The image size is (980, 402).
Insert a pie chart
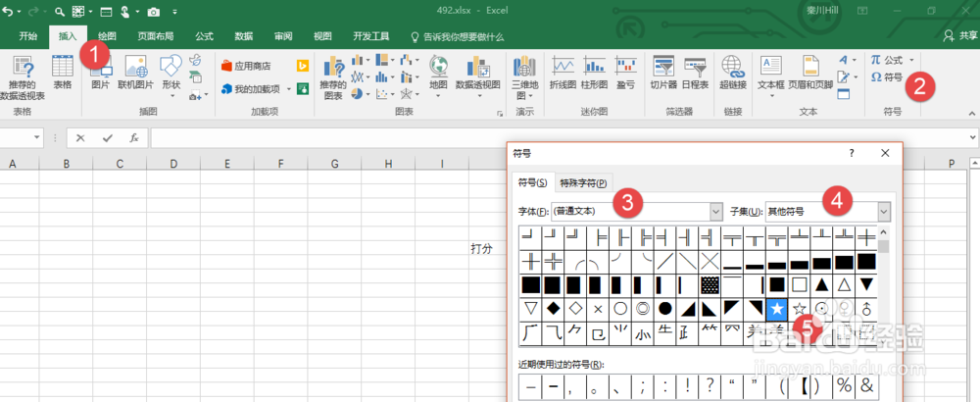(x=357, y=94)
